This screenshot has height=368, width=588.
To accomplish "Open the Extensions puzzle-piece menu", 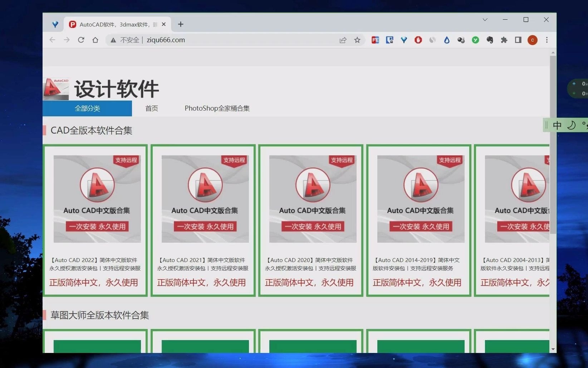I will pyautogui.click(x=504, y=40).
